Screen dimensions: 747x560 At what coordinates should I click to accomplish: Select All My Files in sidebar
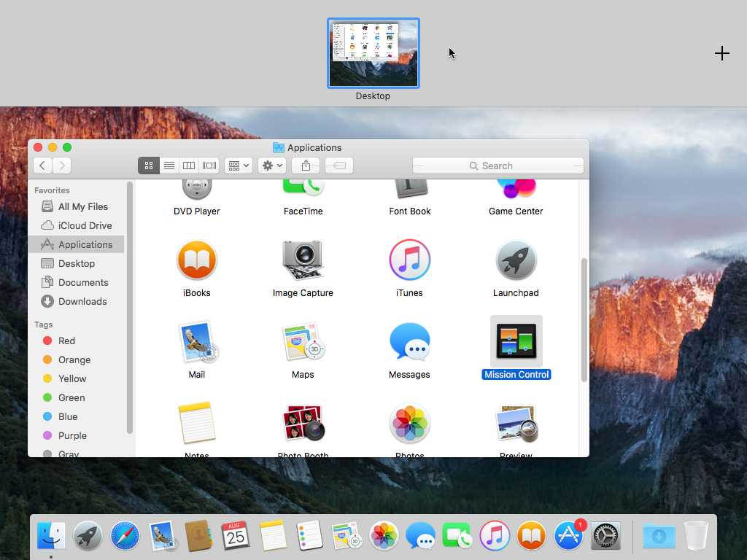76,206
